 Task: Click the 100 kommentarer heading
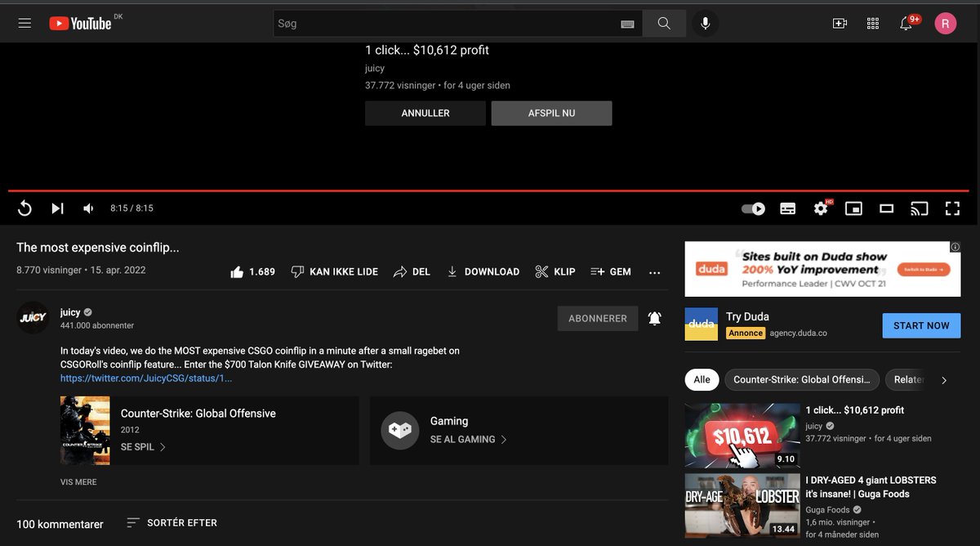click(60, 524)
